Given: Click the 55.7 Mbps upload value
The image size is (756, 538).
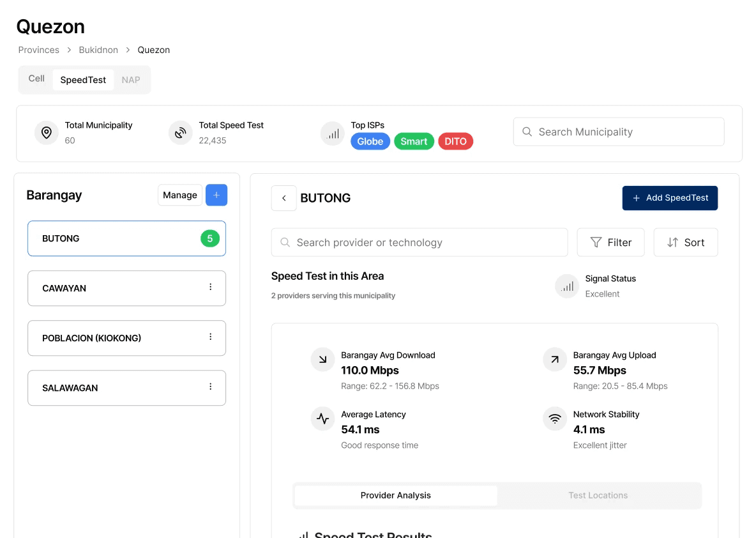Looking at the screenshot, I should click(600, 371).
